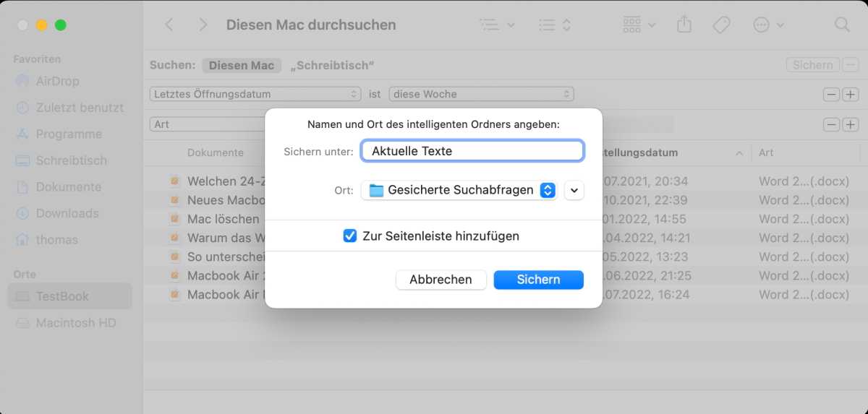The height and width of the screenshot is (414, 868).
Task: Go forward with the toolbar forward arrow
Action: coord(203,25)
